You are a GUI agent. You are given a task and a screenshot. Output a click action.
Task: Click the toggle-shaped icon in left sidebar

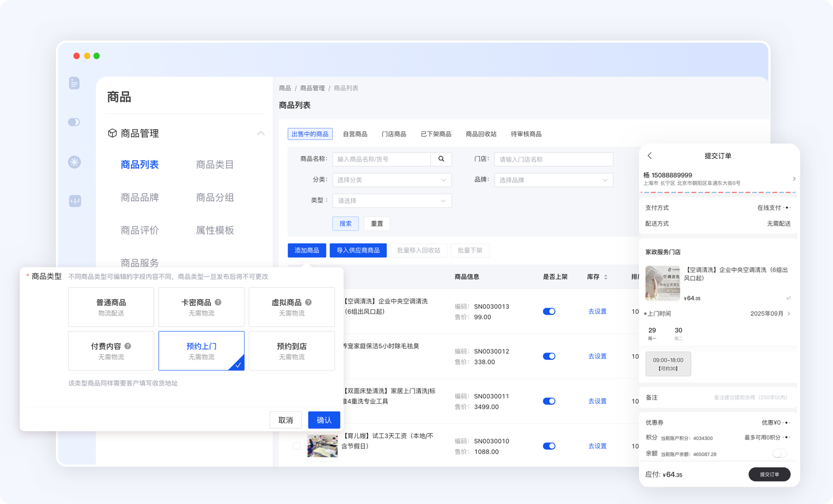(x=74, y=122)
